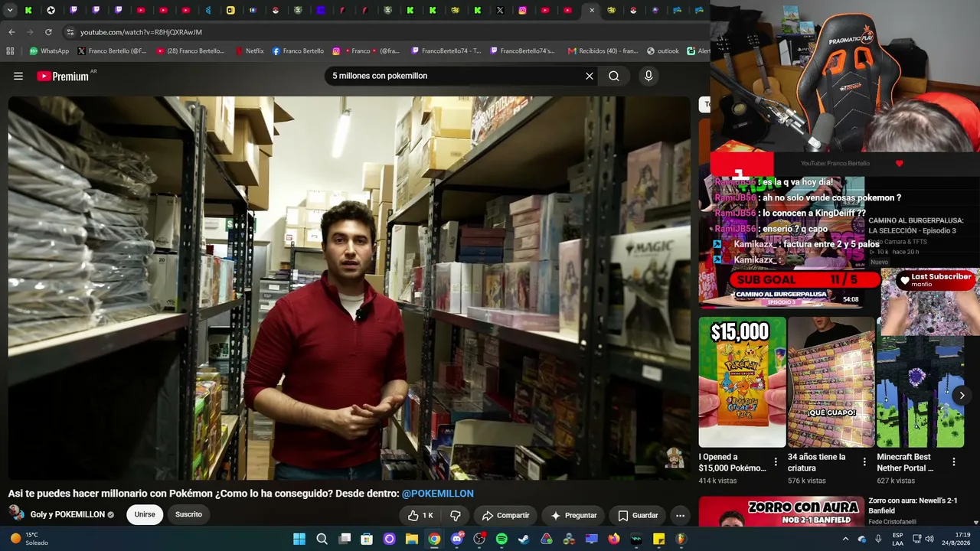Select the address bar URL youtube.com/watch

(x=141, y=32)
